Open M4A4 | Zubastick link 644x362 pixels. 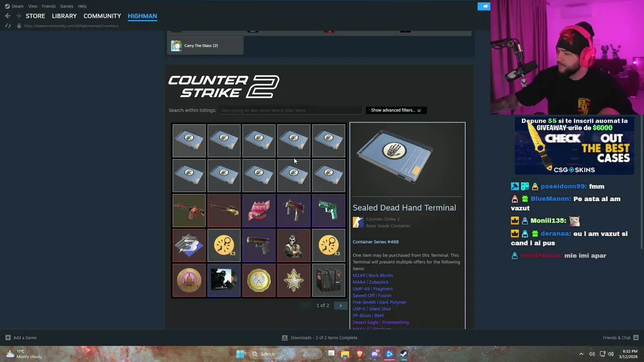pyautogui.click(x=371, y=282)
